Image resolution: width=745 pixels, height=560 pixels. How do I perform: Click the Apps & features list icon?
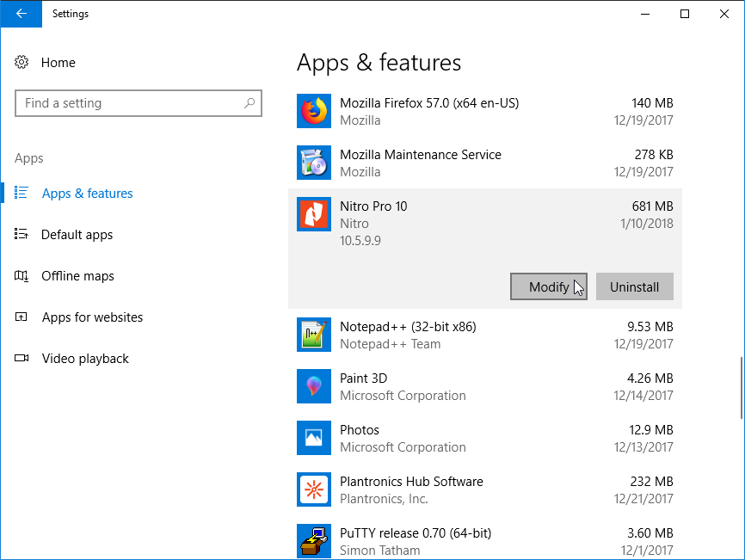pyautogui.click(x=21, y=193)
